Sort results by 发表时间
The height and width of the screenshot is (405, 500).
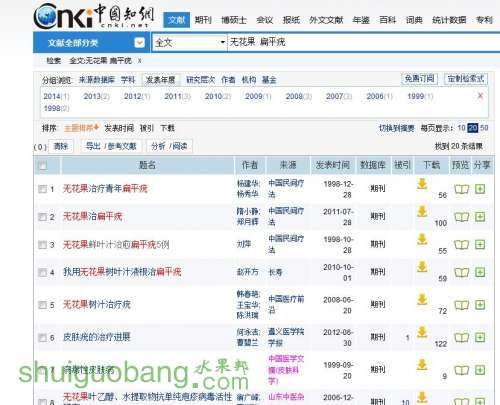(119, 128)
